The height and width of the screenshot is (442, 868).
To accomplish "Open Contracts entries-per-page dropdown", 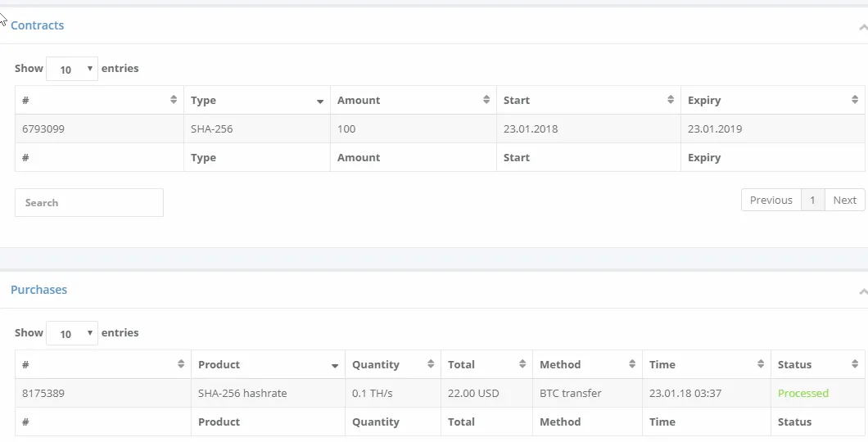I will [x=72, y=69].
